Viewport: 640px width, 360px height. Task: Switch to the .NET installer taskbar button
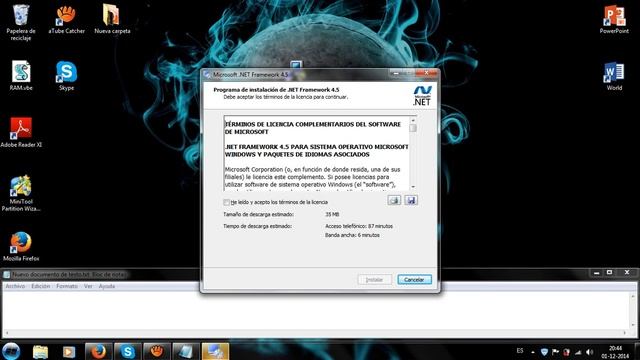click(x=216, y=351)
